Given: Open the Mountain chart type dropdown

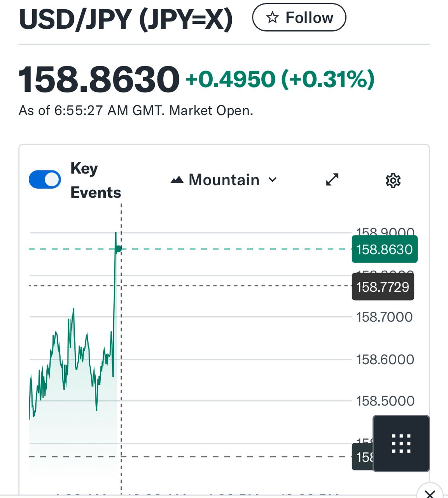Looking at the screenshot, I should (x=224, y=180).
